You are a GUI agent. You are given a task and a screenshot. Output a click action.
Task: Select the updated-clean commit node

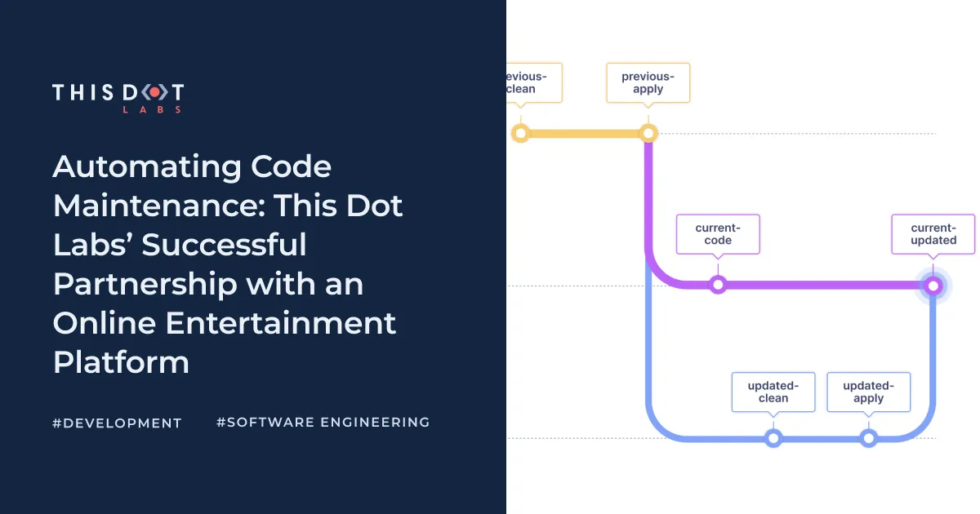[x=773, y=438]
